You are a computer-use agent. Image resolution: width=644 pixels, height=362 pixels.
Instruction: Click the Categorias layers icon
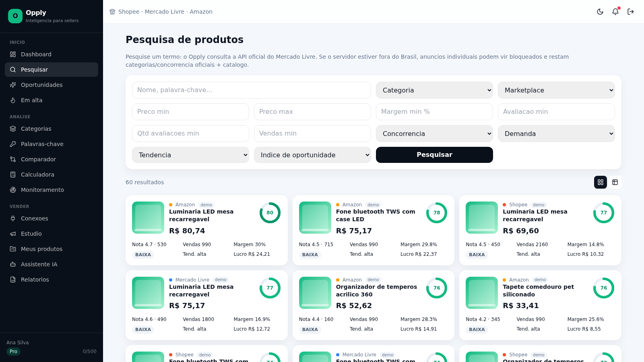tap(13, 129)
